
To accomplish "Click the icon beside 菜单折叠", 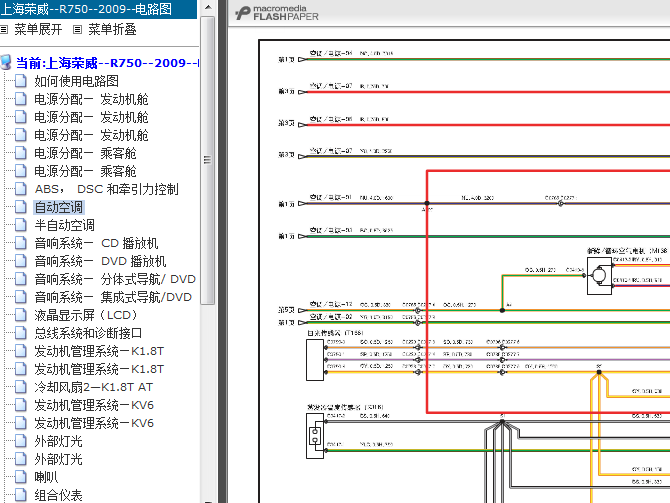I will (77, 29).
